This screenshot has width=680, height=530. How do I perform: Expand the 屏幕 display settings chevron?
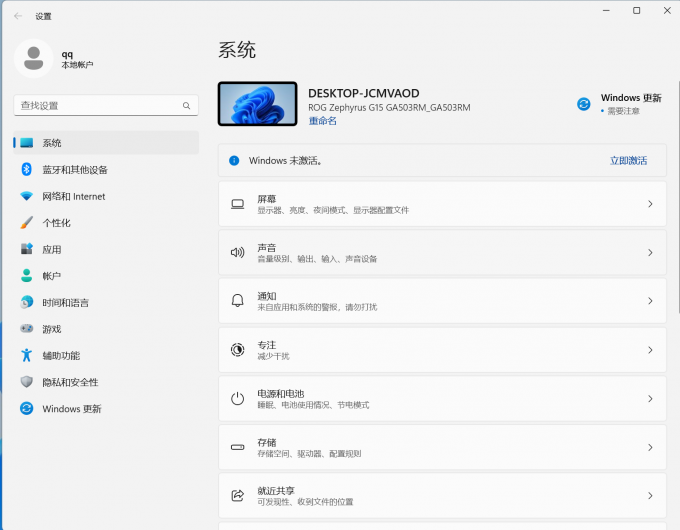pos(649,204)
